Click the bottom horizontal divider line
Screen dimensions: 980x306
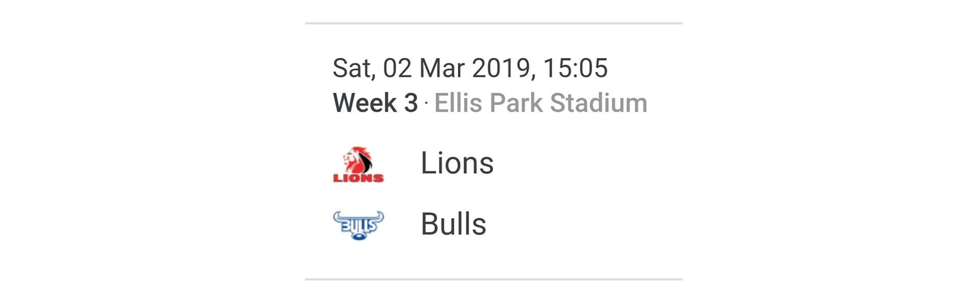(x=494, y=279)
